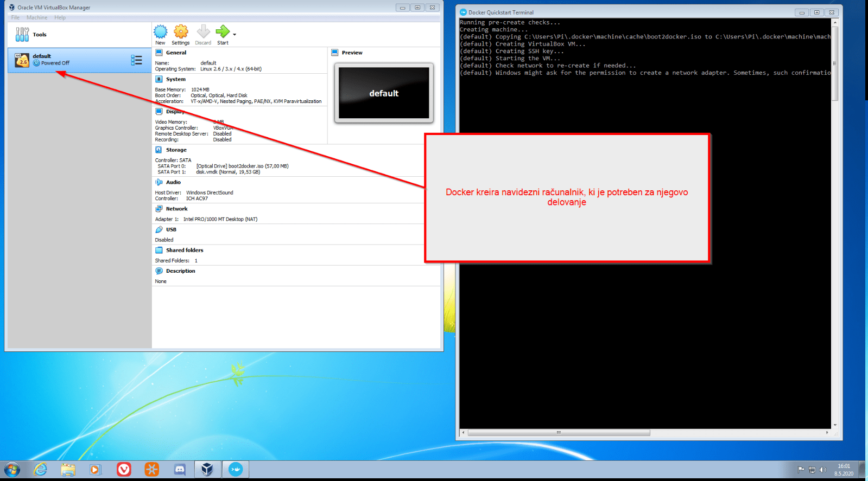Click the Preview section header

[x=352, y=53]
